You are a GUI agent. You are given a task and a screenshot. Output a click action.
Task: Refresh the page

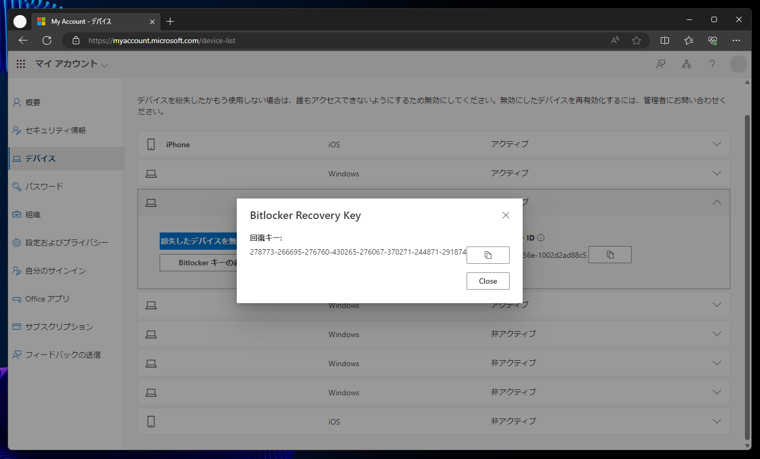coord(47,41)
